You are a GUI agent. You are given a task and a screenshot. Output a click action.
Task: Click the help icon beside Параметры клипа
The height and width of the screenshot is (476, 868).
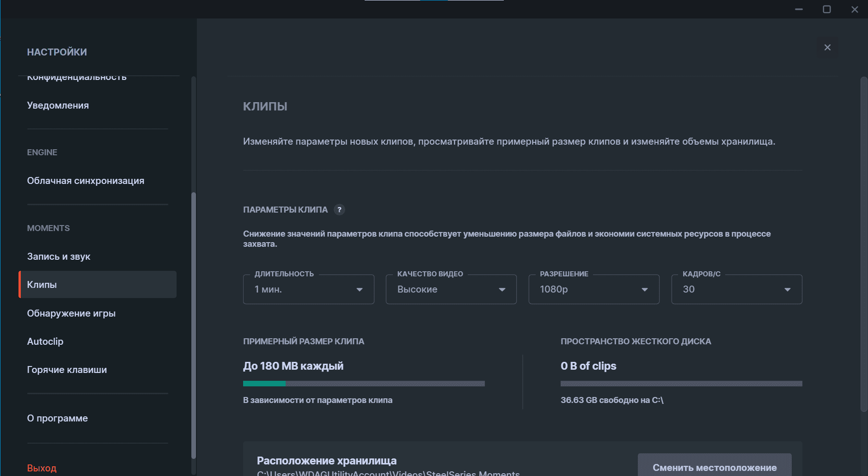(339, 210)
